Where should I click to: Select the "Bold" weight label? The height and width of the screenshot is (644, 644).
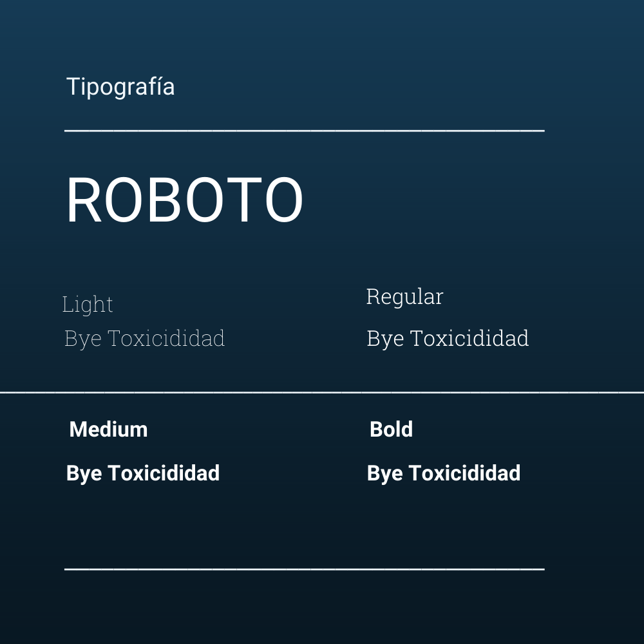391,430
